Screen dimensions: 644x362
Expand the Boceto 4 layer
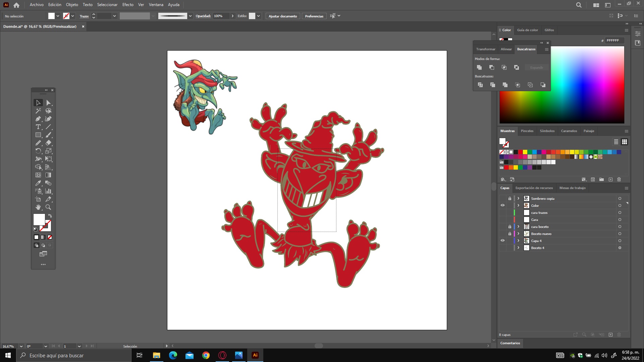click(x=518, y=248)
